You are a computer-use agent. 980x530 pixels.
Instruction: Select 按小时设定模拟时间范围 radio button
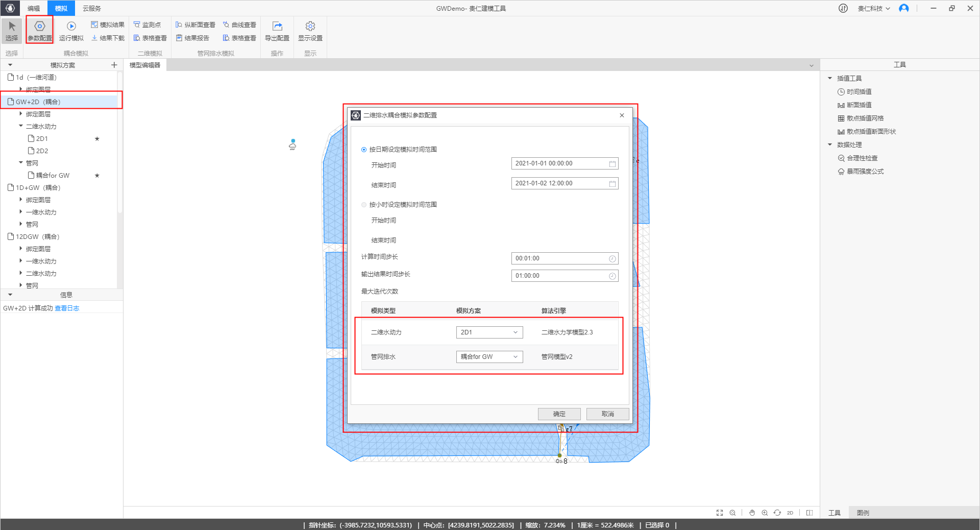364,205
